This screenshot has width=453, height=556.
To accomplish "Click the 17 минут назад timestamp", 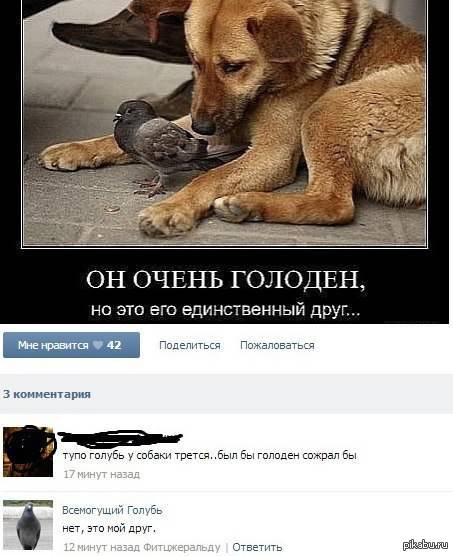I will (x=102, y=474).
